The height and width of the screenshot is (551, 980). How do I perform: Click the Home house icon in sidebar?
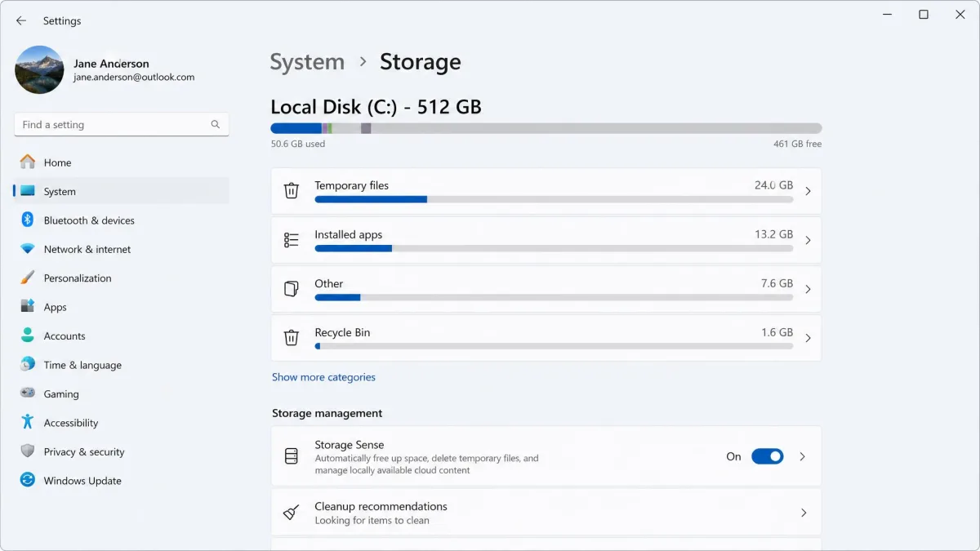(28, 162)
